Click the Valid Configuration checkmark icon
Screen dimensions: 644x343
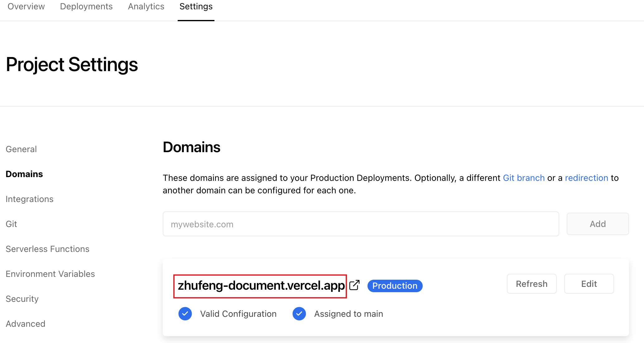pos(185,314)
